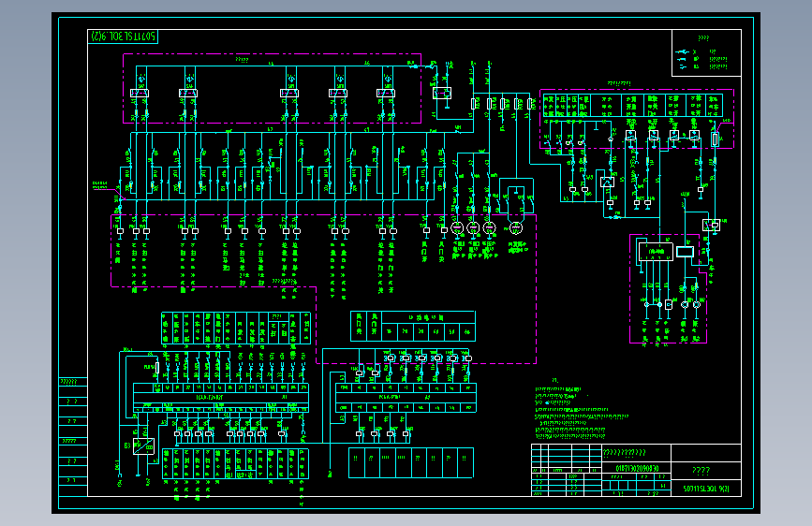
Task: Click the small empty white rectangle beside module
Action: (x=686, y=252)
